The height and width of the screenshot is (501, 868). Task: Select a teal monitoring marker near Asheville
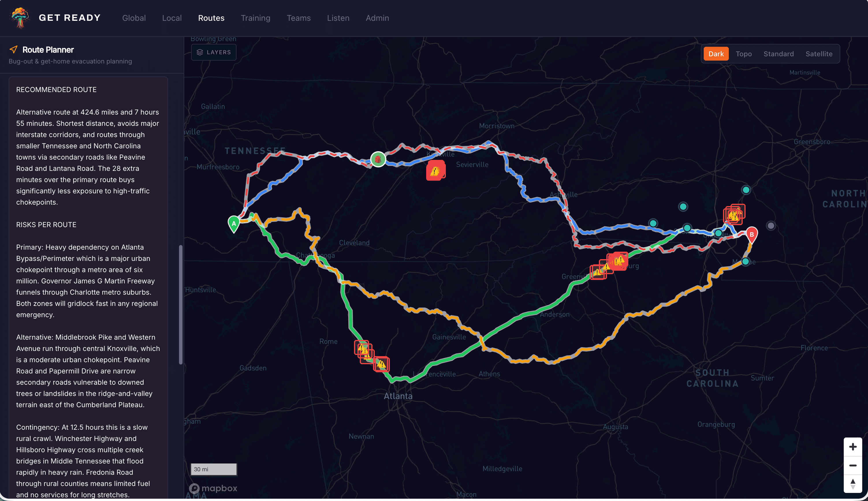[x=653, y=223]
